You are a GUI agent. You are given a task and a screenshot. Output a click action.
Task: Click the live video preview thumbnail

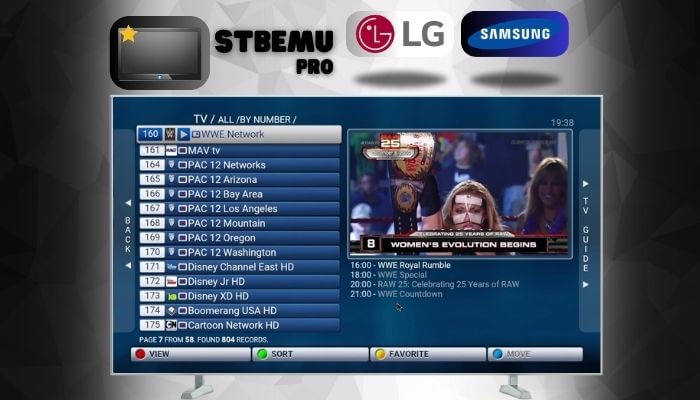(x=460, y=194)
